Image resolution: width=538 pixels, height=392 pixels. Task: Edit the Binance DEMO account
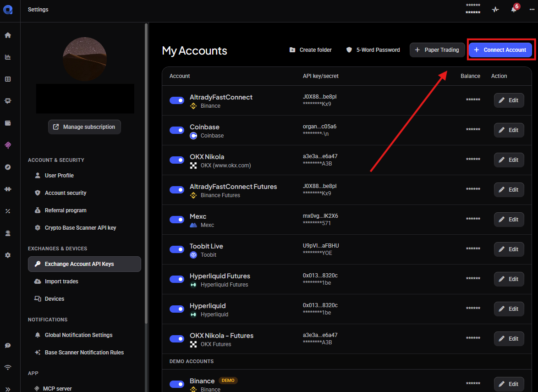point(509,384)
